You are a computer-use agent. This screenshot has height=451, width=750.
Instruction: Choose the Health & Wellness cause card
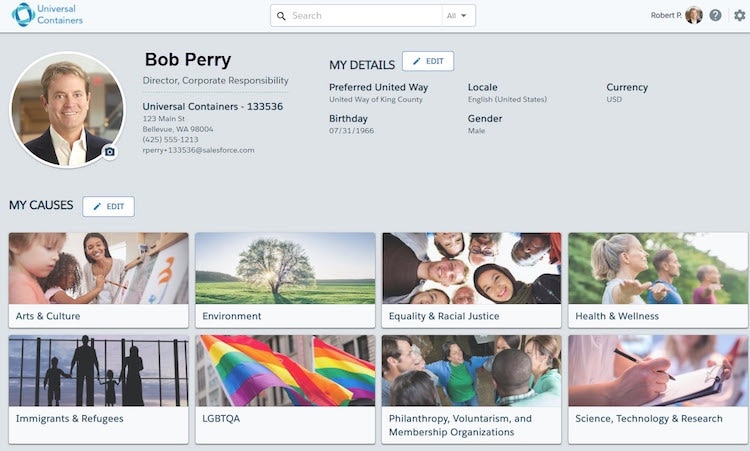[658, 280]
